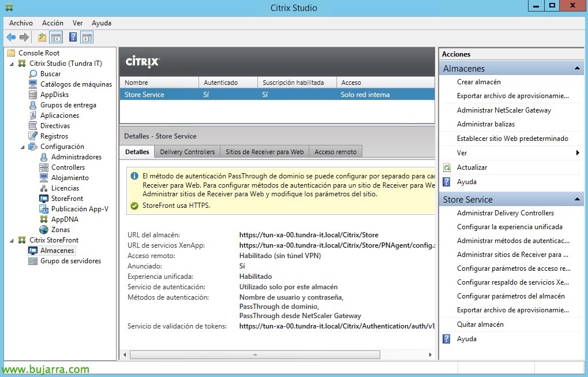Click the Zonas globe icon
588x377 pixels.
point(44,230)
